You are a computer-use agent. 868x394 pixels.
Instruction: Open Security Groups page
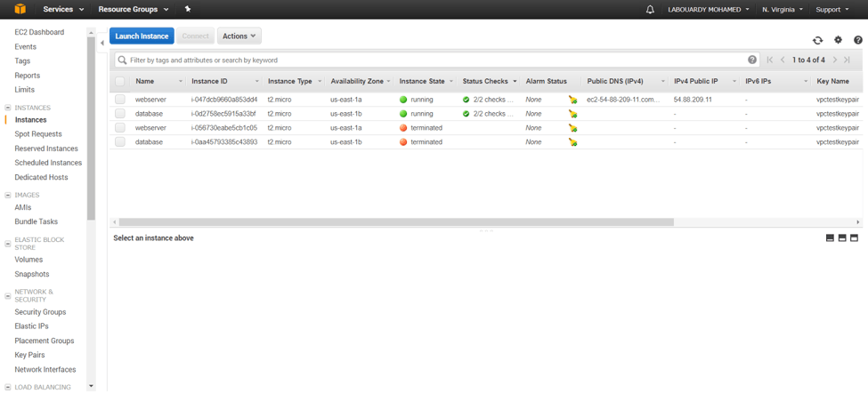[x=40, y=312]
